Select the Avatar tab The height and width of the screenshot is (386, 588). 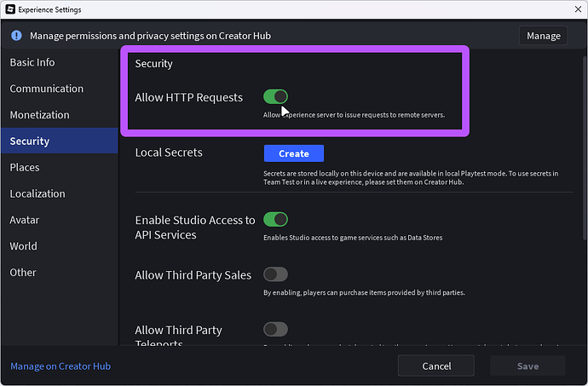click(x=26, y=220)
